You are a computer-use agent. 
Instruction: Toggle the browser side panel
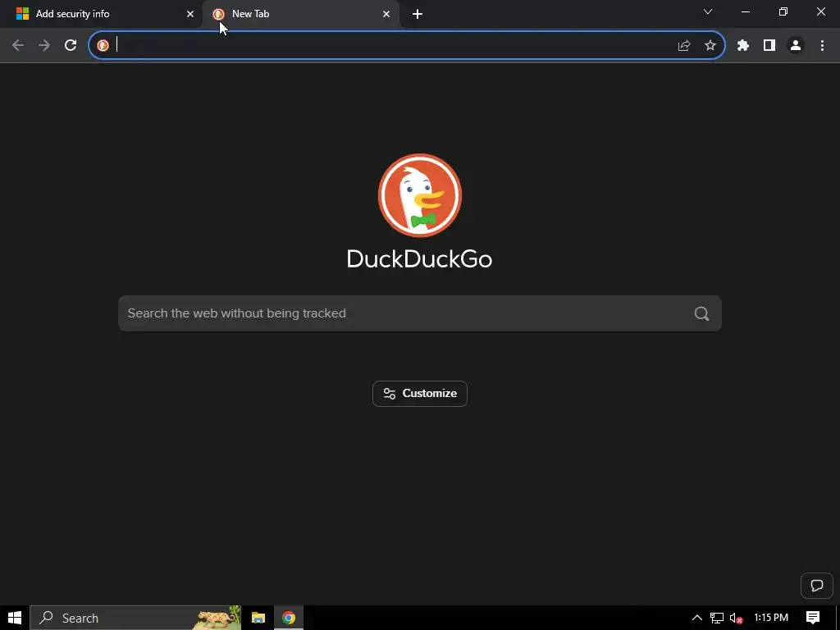[x=769, y=46]
